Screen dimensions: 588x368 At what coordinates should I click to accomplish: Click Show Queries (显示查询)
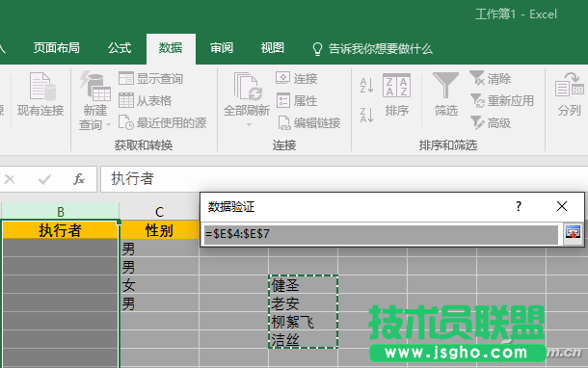point(150,78)
